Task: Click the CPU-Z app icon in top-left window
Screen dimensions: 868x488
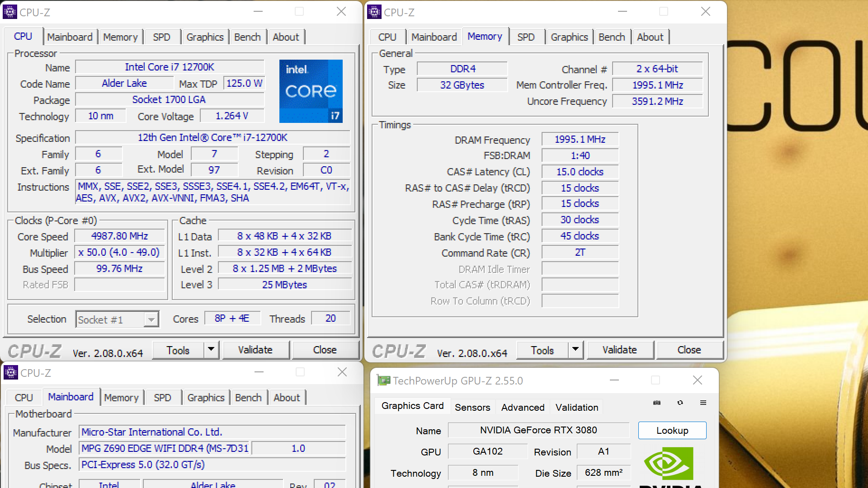Action: (x=10, y=12)
